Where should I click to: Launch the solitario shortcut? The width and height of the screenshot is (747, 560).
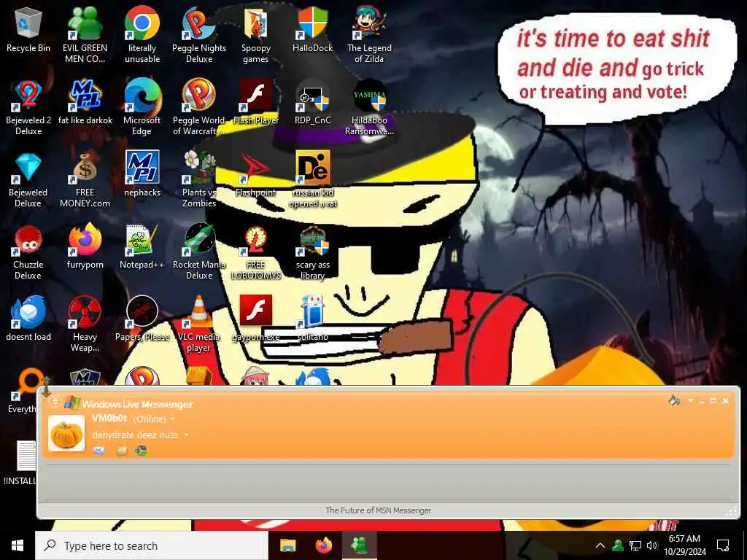(312, 319)
